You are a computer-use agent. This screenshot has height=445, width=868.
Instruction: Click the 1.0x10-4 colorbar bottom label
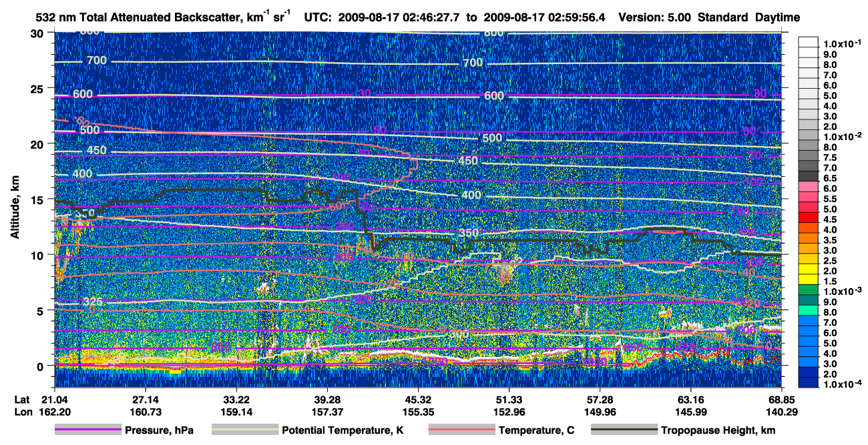tap(842, 385)
